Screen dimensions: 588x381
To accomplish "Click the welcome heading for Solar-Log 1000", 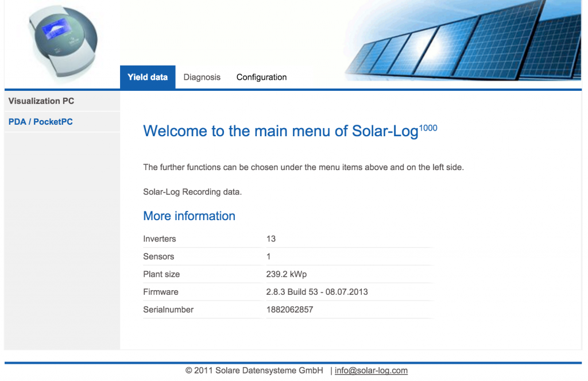I will tap(290, 130).
